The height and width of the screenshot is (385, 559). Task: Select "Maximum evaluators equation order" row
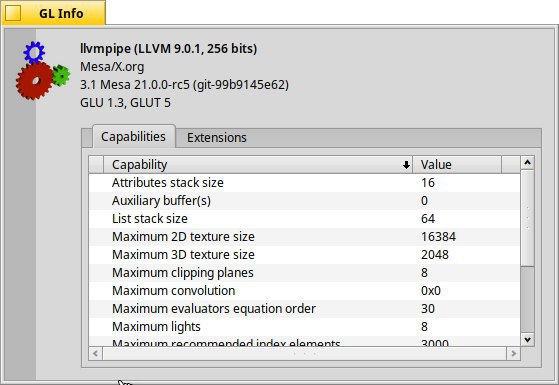[x=304, y=309]
